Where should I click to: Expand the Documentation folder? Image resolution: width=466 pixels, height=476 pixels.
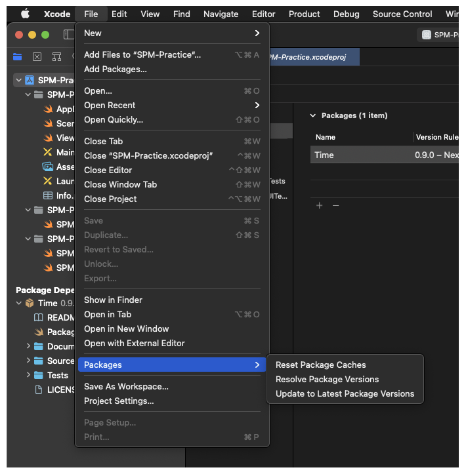(28, 346)
